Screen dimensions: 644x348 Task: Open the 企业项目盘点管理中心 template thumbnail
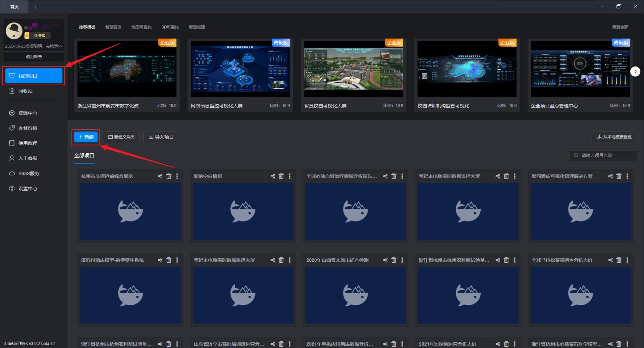pyautogui.click(x=580, y=68)
